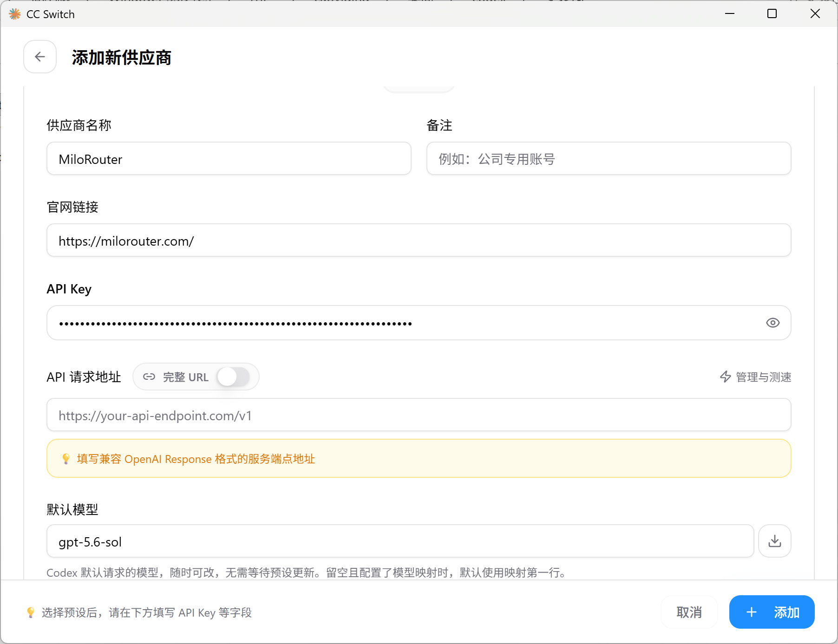Edit the 供应商名称 field MiloRouter
The height and width of the screenshot is (644, 838).
[229, 159]
